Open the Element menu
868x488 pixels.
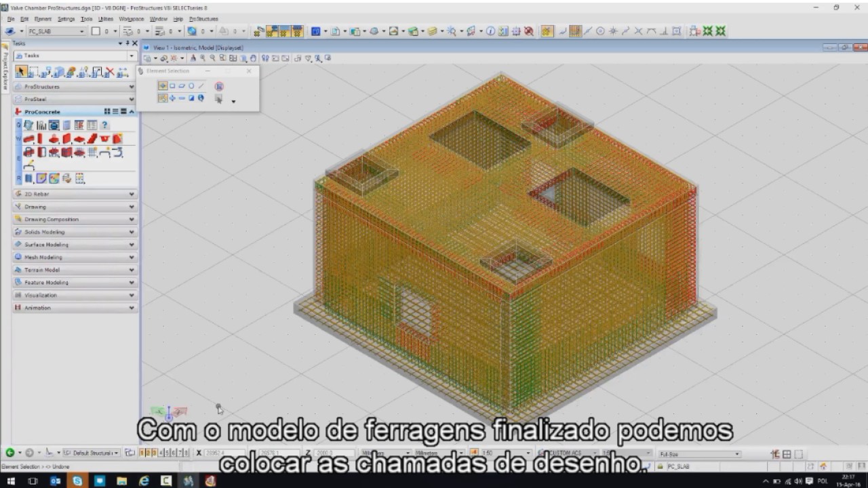[43, 19]
